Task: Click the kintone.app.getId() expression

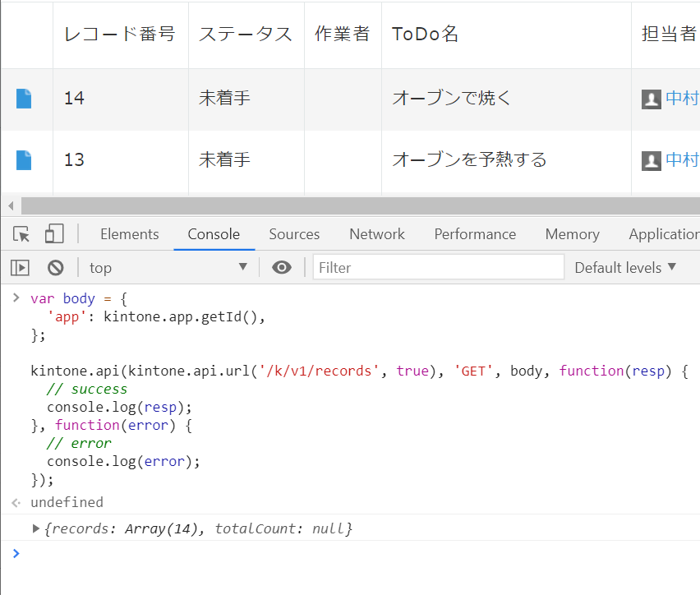Action: [x=181, y=317]
